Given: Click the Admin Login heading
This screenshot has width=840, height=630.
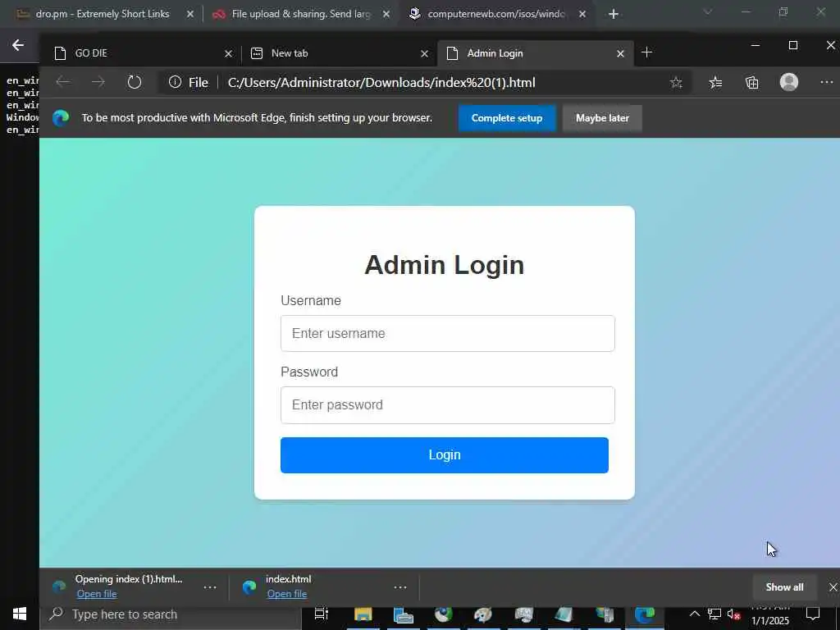Looking at the screenshot, I should tap(444, 265).
